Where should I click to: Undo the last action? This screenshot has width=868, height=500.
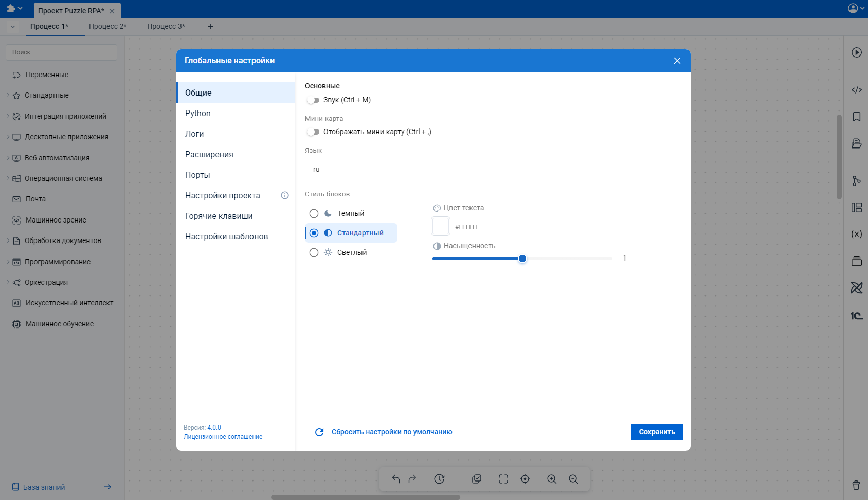(396, 479)
